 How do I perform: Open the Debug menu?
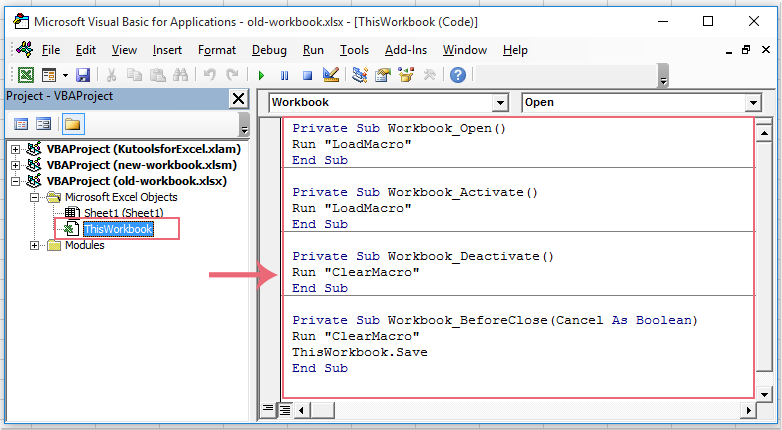pos(269,50)
